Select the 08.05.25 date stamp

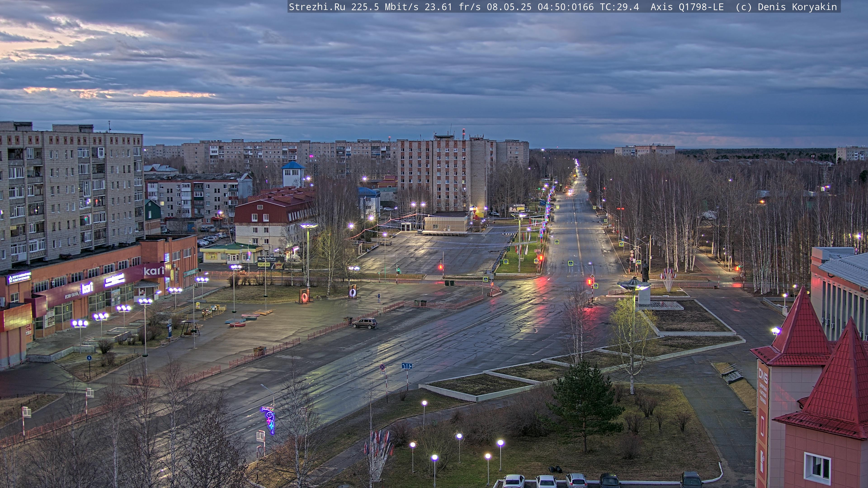click(509, 7)
